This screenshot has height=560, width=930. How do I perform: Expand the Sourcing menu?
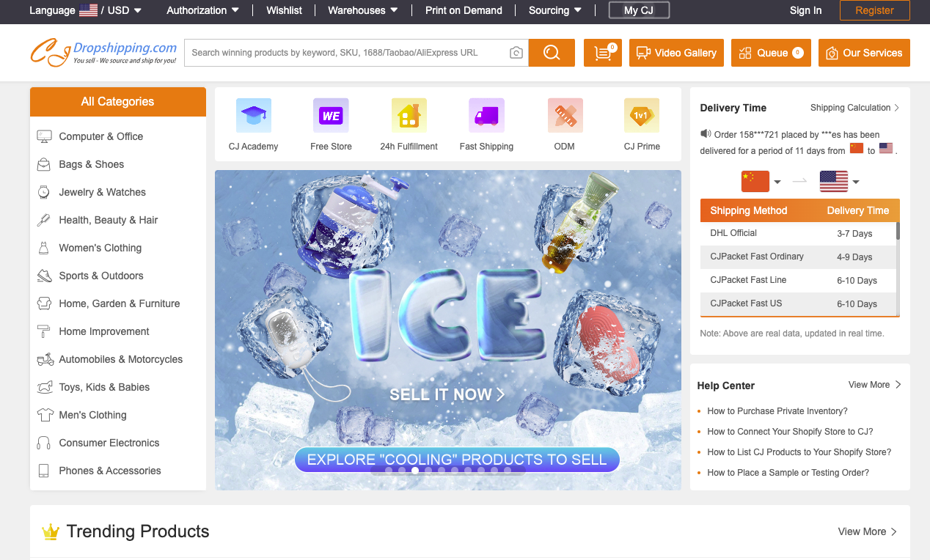(555, 10)
